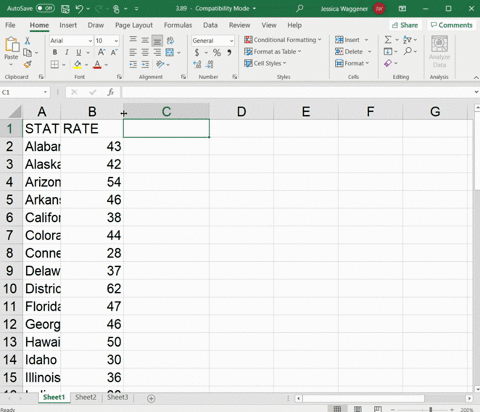Apply red font color
480x412 pixels.
tap(97, 64)
